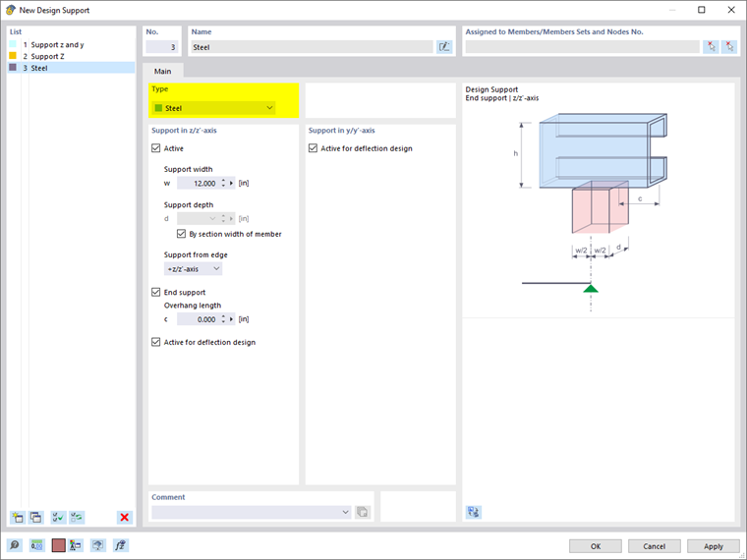Open the Support from edge +z/z'-axis dropdown
747x560 pixels.
pos(193,269)
